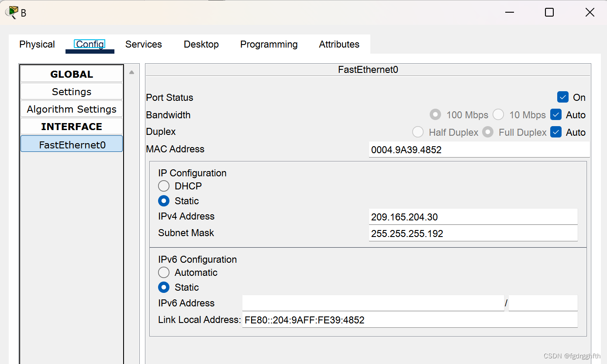The width and height of the screenshot is (607, 364).
Task: Toggle Port Status On checkbox
Action: click(563, 97)
